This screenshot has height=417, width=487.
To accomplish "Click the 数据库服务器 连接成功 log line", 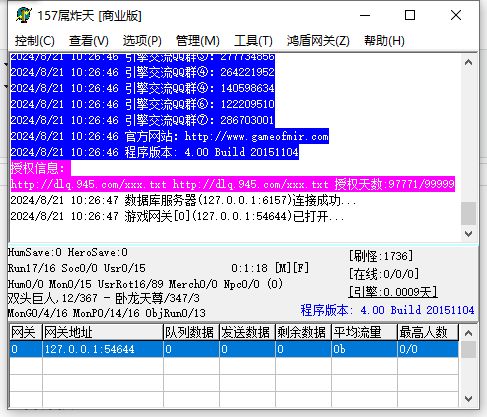I will 183,200.
